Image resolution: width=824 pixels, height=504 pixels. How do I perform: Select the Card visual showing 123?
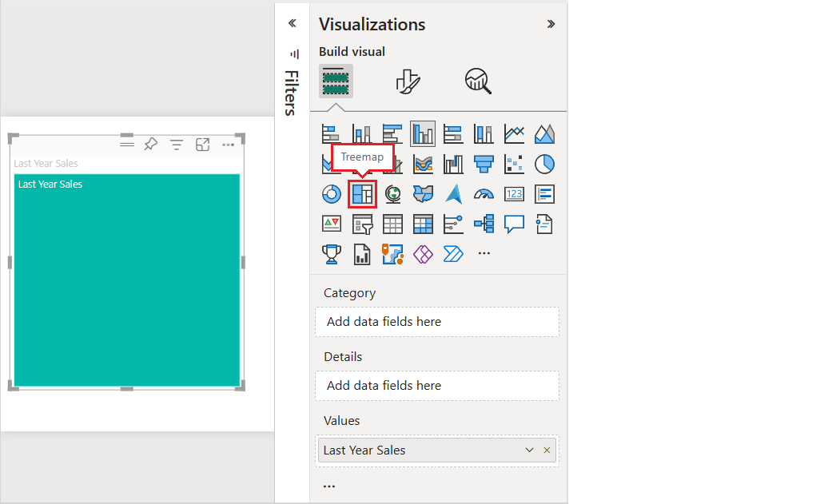pos(514,193)
